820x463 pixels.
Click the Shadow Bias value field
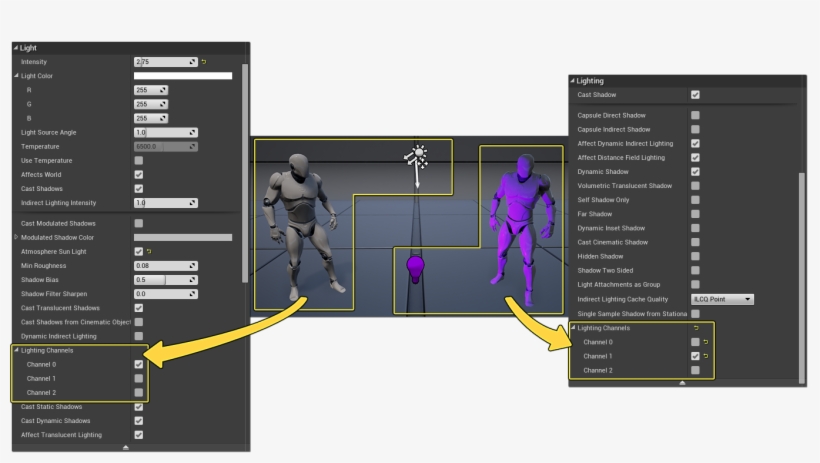click(x=160, y=280)
